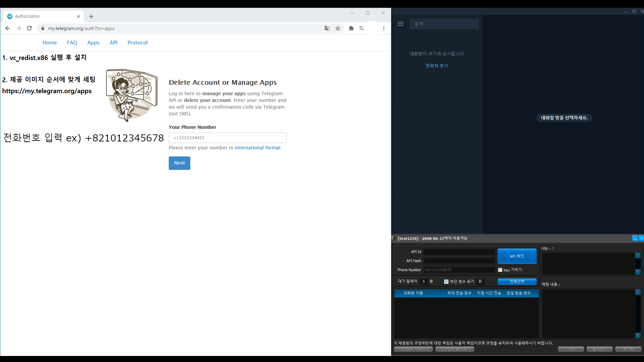Click the Next button

click(179, 163)
